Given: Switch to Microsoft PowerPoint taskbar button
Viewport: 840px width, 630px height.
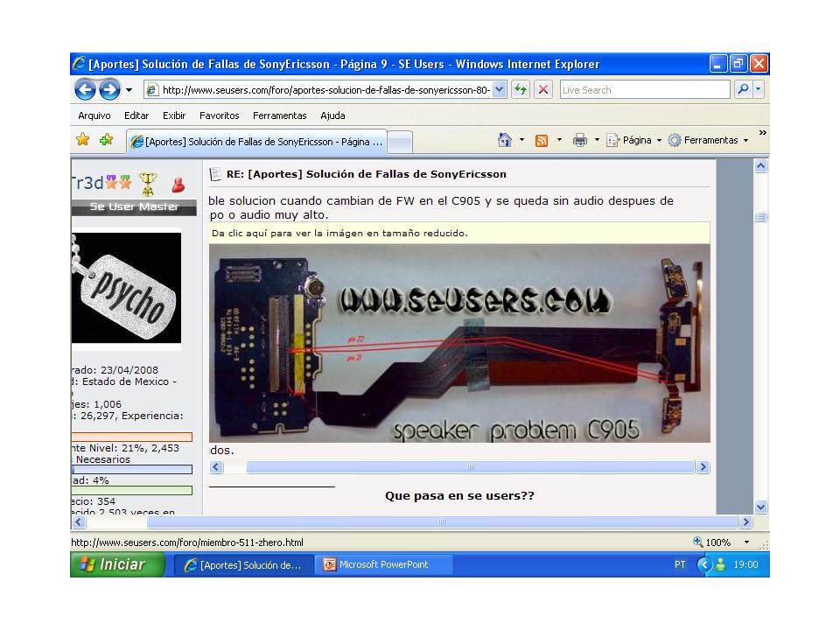Looking at the screenshot, I should (385, 564).
